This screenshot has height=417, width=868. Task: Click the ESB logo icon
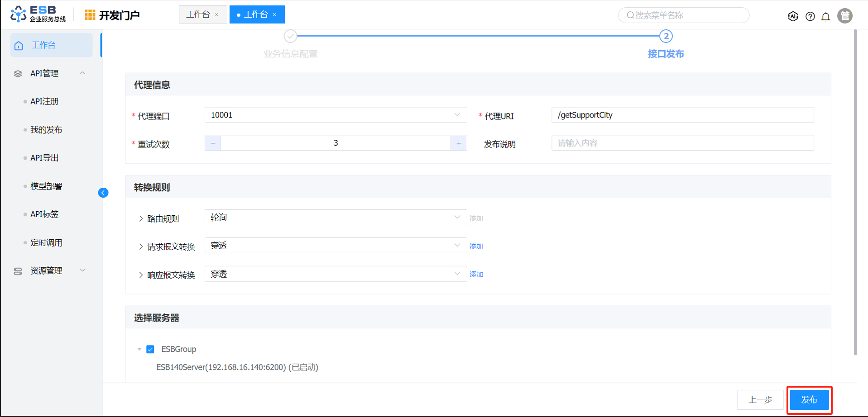tap(18, 14)
